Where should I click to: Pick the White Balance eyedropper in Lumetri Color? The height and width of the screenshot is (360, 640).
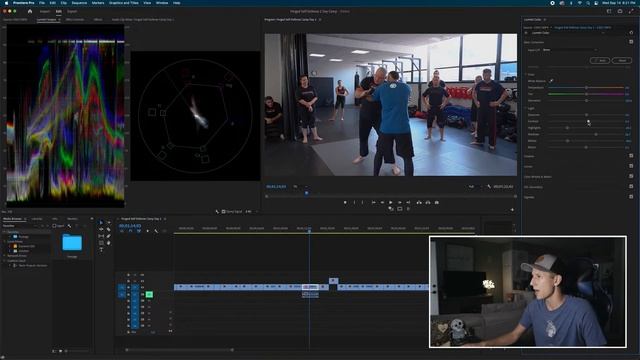[551, 81]
